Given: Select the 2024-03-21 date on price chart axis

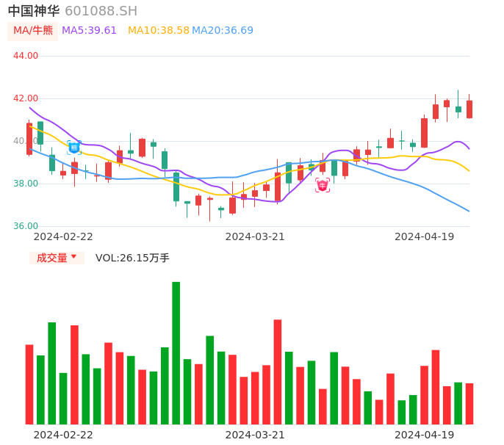Looking at the screenshot, I should (x=255, y=236).
